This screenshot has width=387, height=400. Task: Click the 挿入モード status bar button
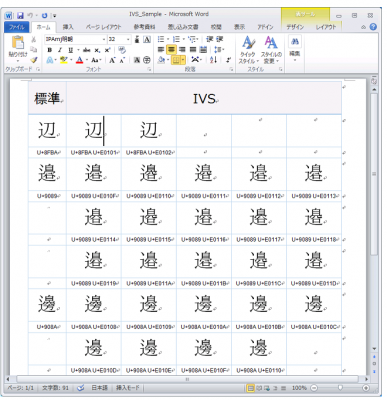pyautogui.click(x=127, y=388)
